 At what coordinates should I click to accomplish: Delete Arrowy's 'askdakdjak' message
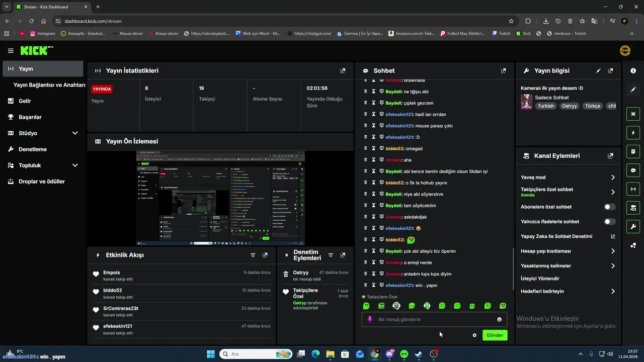tap(366, 217)
